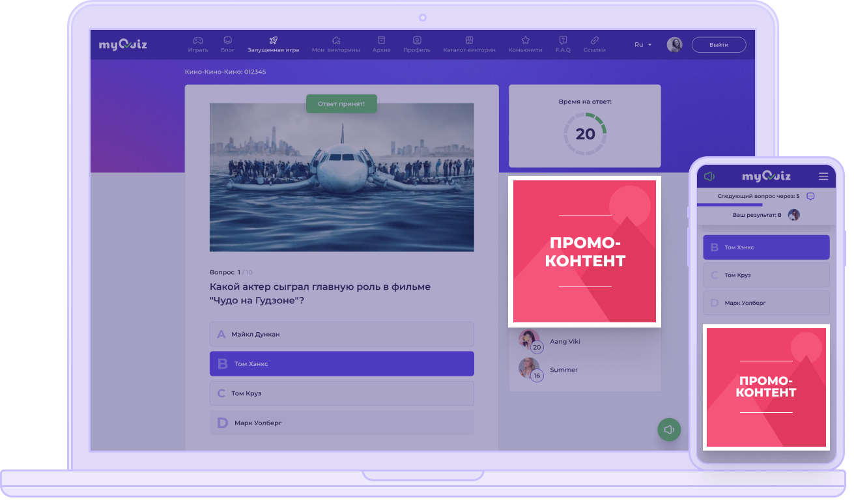Click the Играть gamepad icon in navbar
This screenshot has width=854, height=504.
(x=197, y=40)
